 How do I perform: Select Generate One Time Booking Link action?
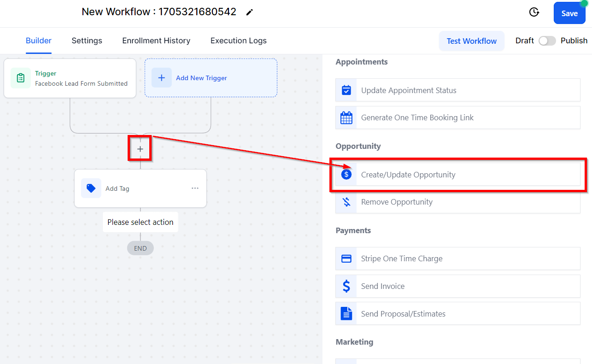458,117
